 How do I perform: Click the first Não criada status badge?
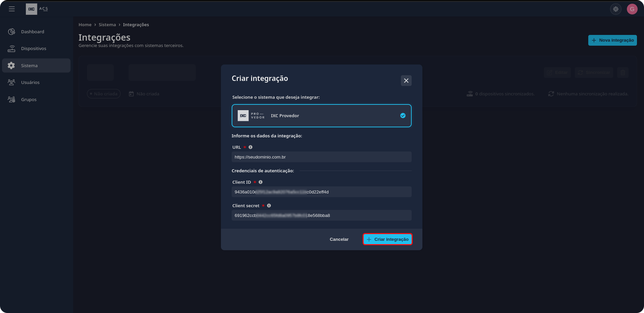pos(104,94)
